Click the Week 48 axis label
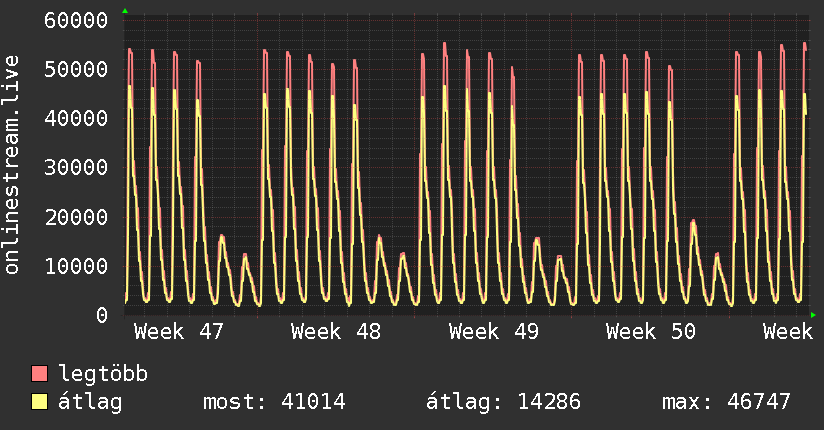Viewport: 824px width, 430px height. (336, 332)
